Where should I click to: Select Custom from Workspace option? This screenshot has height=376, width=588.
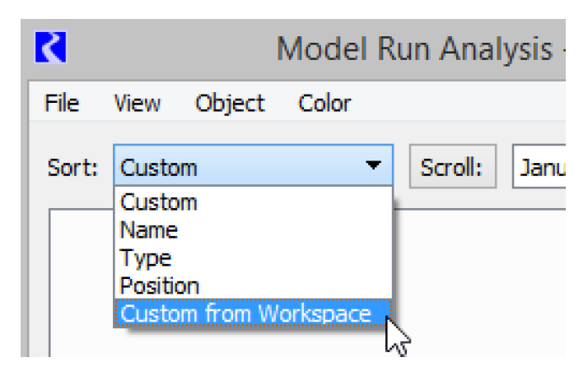245,313
